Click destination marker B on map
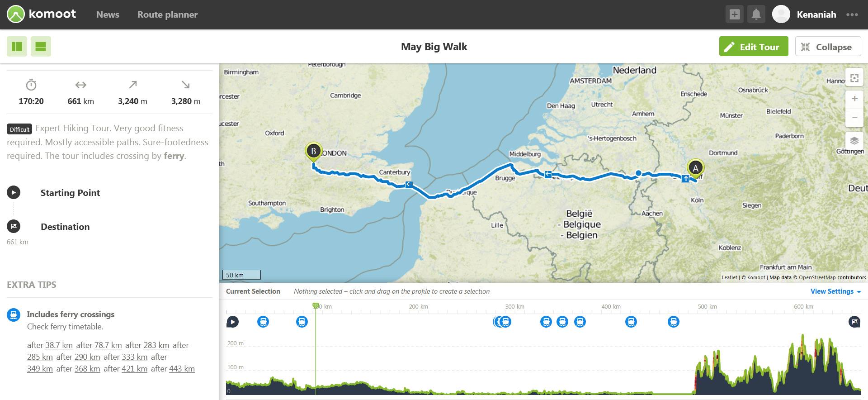Viewport: 868px width, 400px height. [x=313, y=151]
